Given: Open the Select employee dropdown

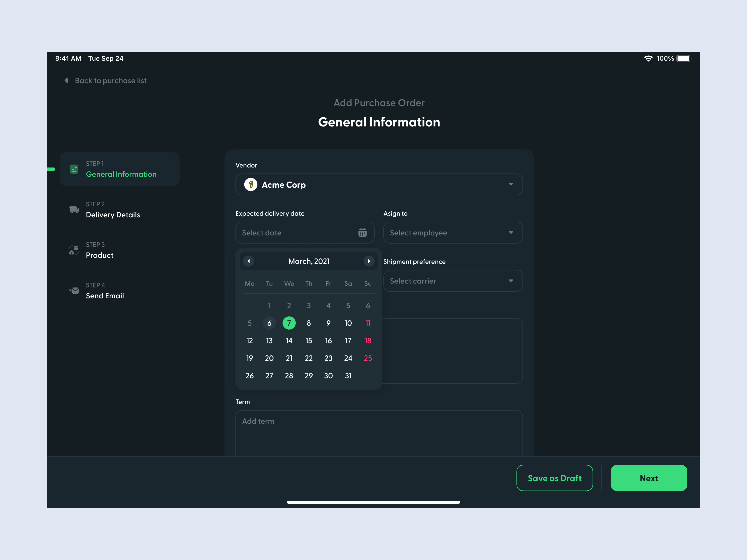Looking at the screenshot, I should [452, 233].
